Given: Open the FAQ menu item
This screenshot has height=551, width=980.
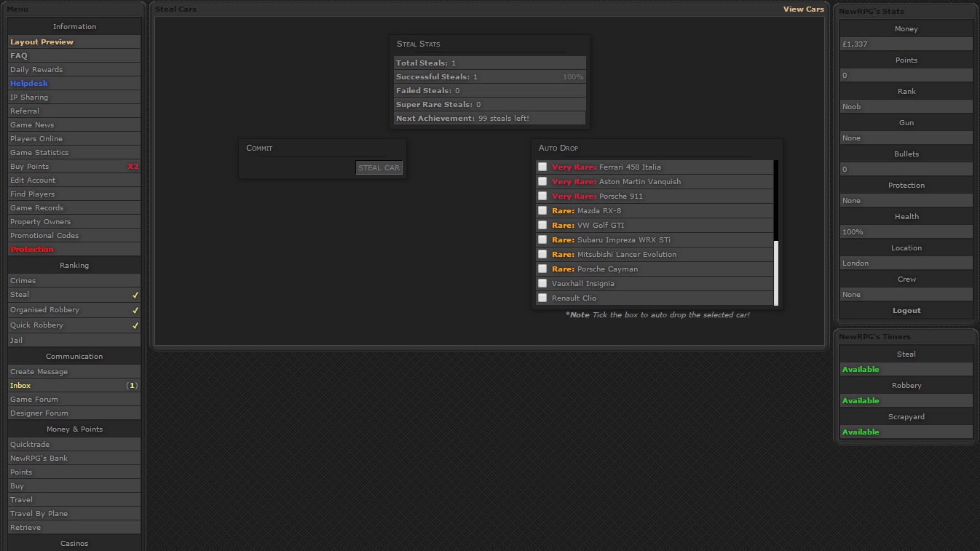Looking at the screenshot, I should (74, 56).
